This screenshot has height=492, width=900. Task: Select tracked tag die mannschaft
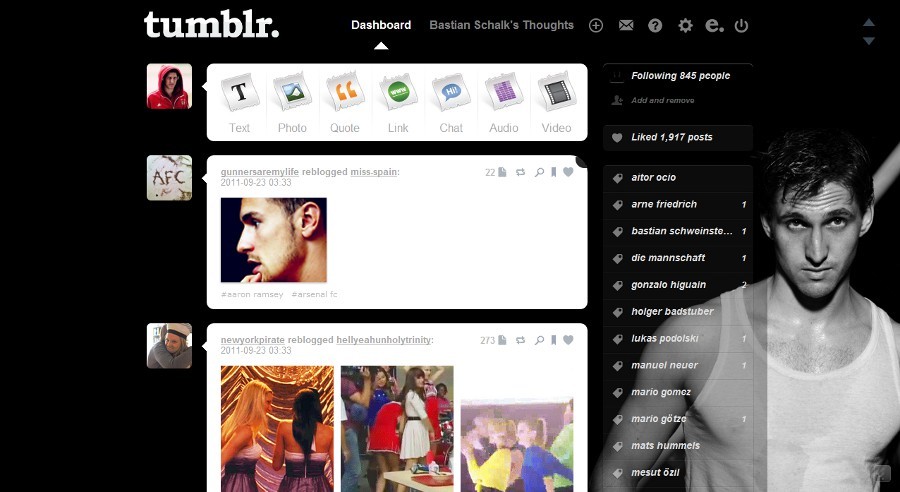coord(678,258)
